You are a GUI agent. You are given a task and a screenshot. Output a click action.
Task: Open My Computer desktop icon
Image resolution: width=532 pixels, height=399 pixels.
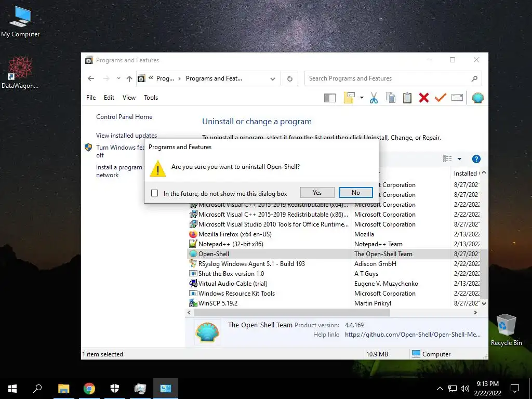[x=20, y=22]
